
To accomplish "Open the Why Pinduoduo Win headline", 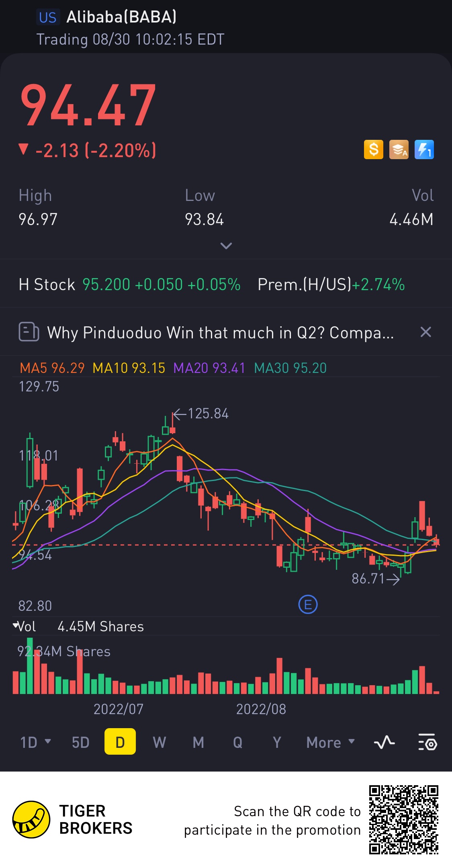I will point(221,333).
